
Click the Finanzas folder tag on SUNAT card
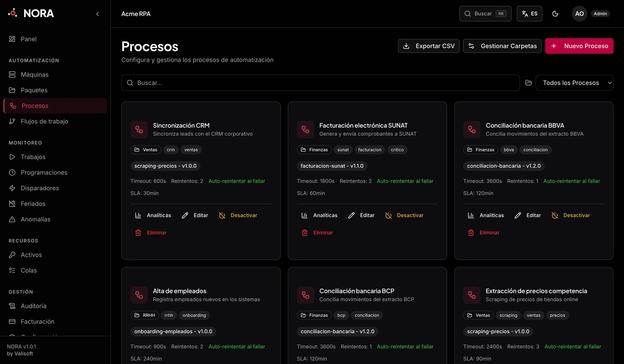[x=314, y=149]
